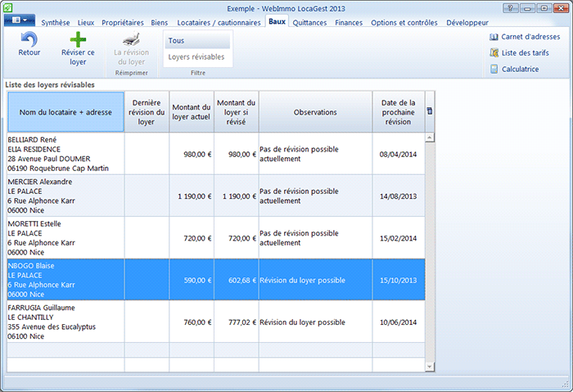
Task: Open the Synthèse tab
Action: (x=56, y=22)
